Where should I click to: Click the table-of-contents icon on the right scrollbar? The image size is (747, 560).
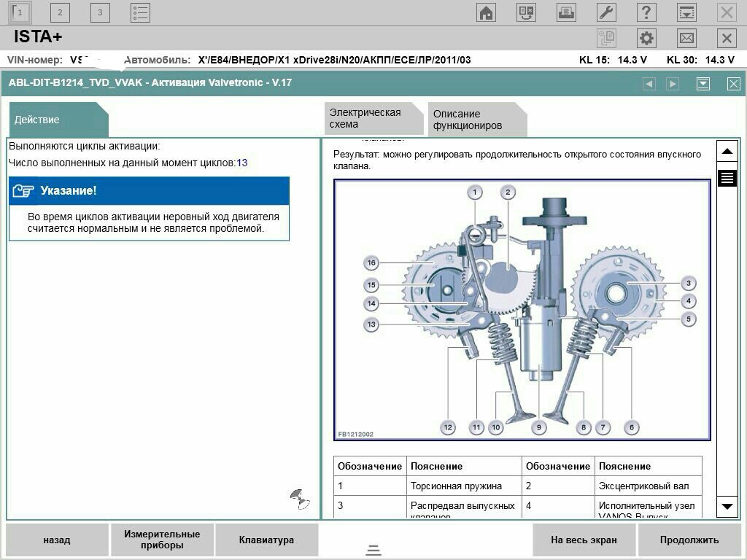[727, 176]
